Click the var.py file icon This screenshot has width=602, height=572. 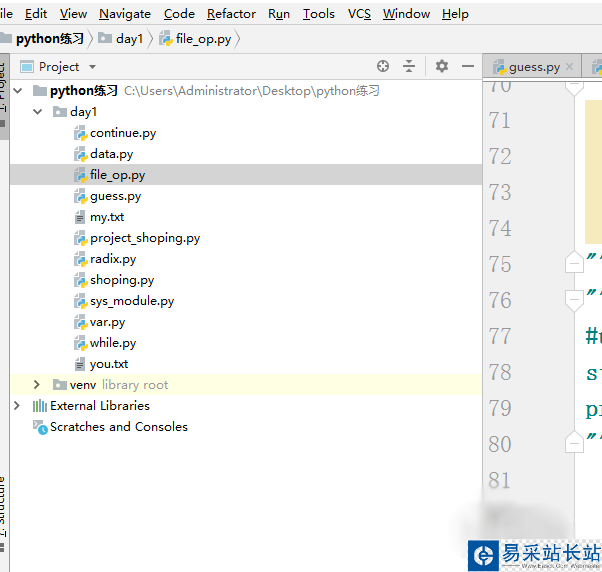point(80,322)
